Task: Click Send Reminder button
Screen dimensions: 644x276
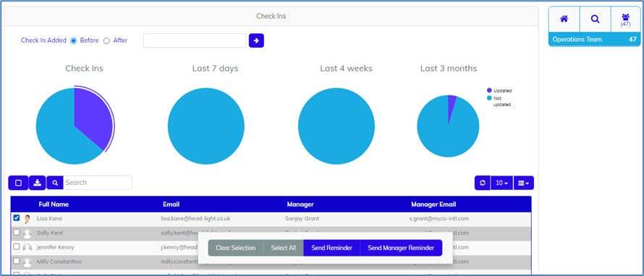Action: [331, 248]
